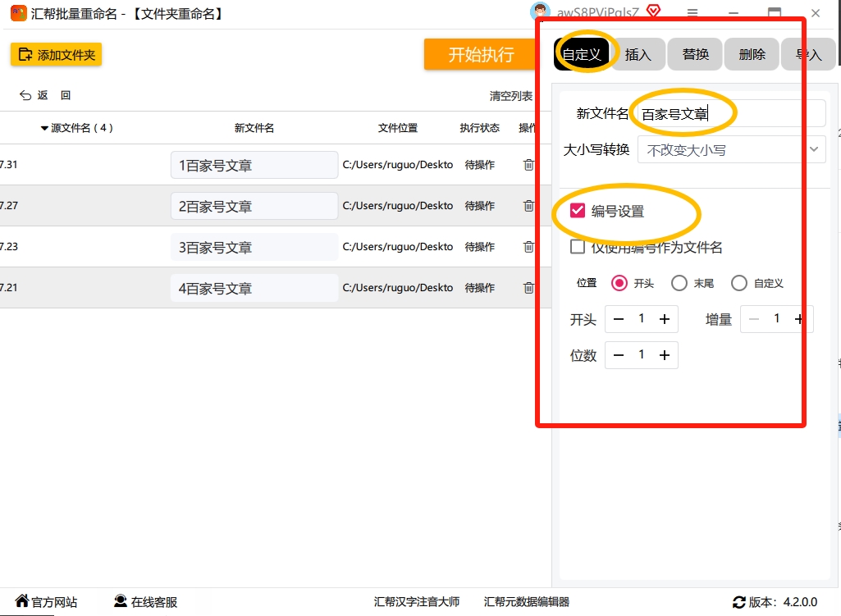This screenshot has height=616, width=841.
Task: Click the trash icon for 3百家号文章
Action: (x=528, y=247)
